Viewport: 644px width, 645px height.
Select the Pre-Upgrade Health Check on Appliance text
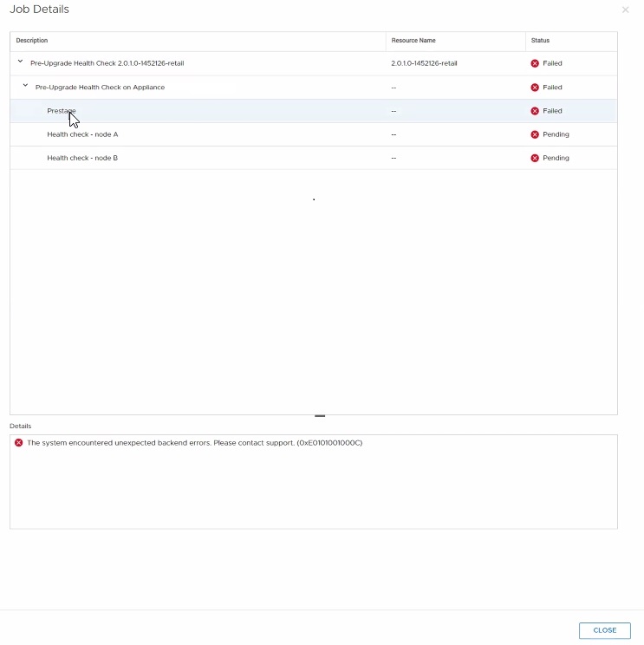coord(100,88)
